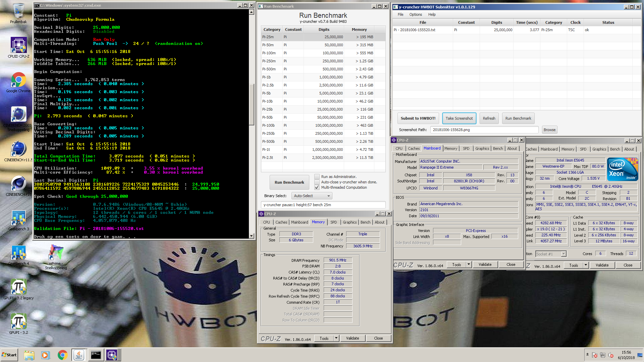This screenshot has width=644, height=362.
Task: Select the Pi-1b benchmark row
Action: [323, 77]
